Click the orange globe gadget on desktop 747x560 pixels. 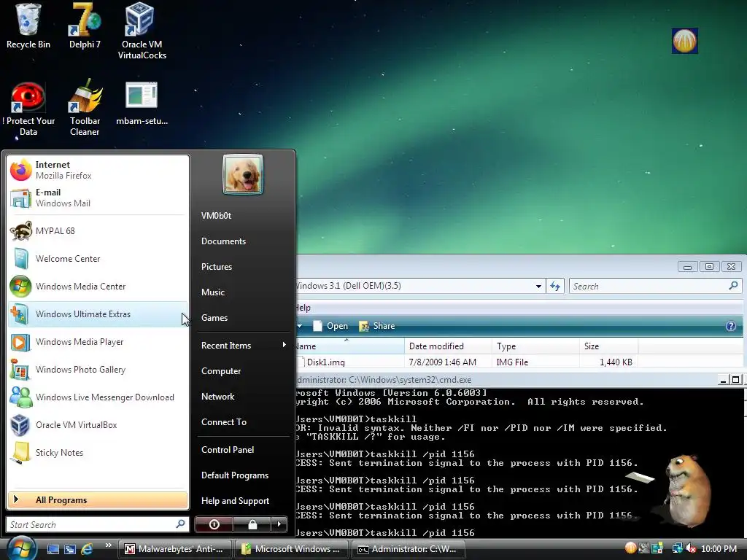coord(684,41)
